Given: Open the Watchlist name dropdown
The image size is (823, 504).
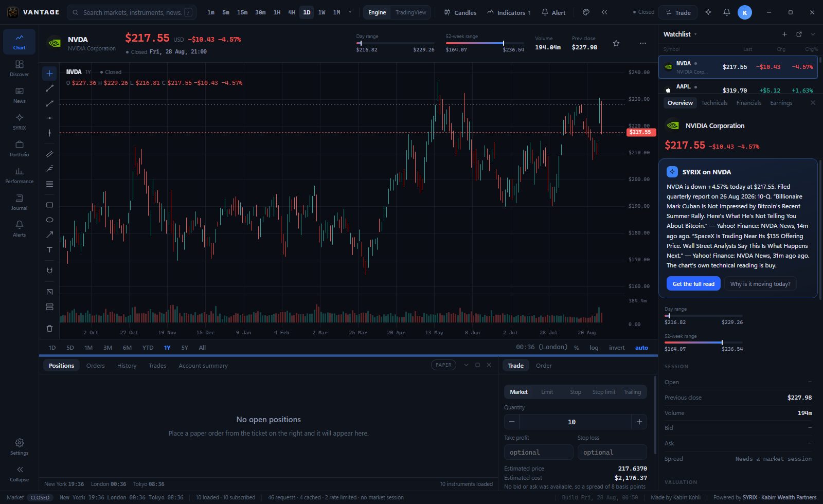Looking at the screenshot, I should (x=680, y=34).
